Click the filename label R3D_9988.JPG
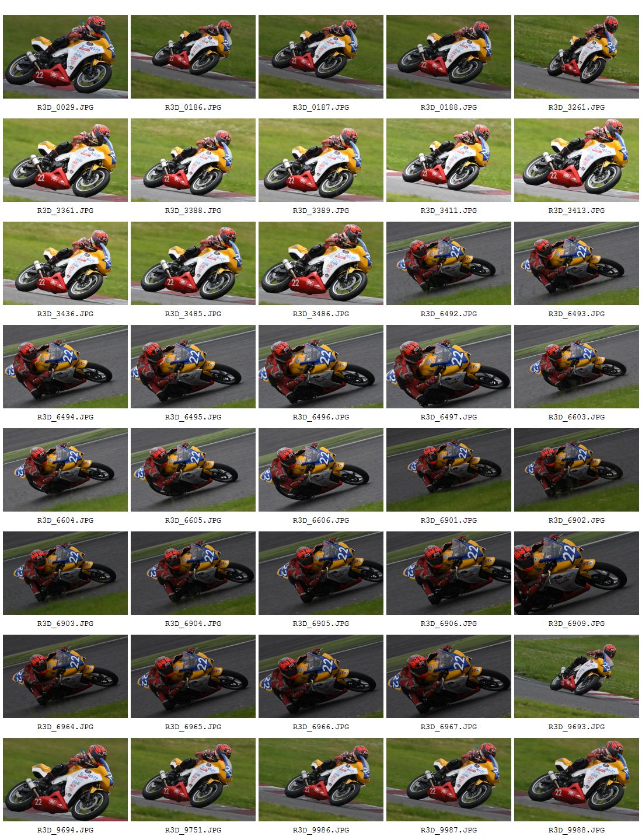642x840 pixels. (x=577, y=830)
